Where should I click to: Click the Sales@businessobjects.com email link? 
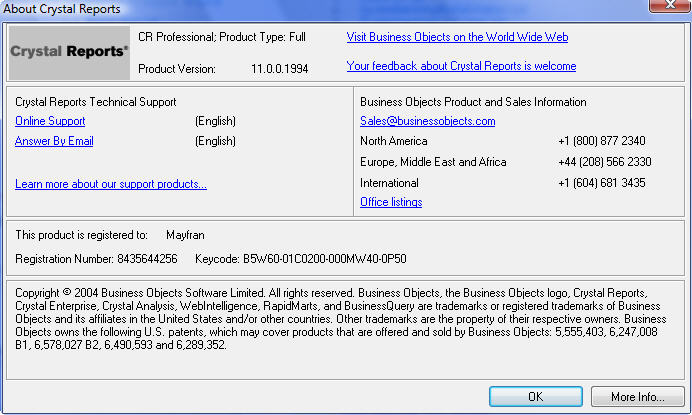[x=428, y=121]
